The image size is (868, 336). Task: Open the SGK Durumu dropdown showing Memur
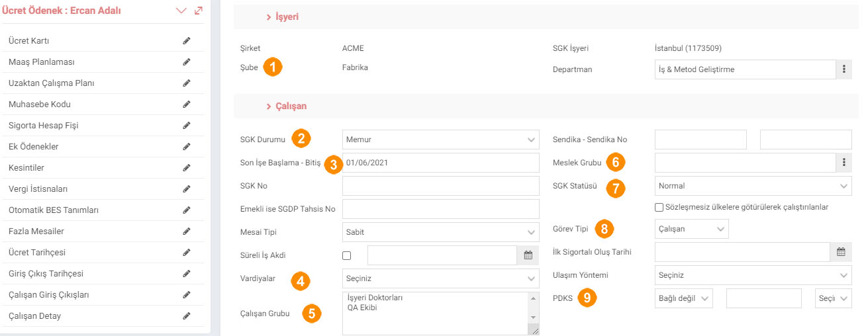440,140
